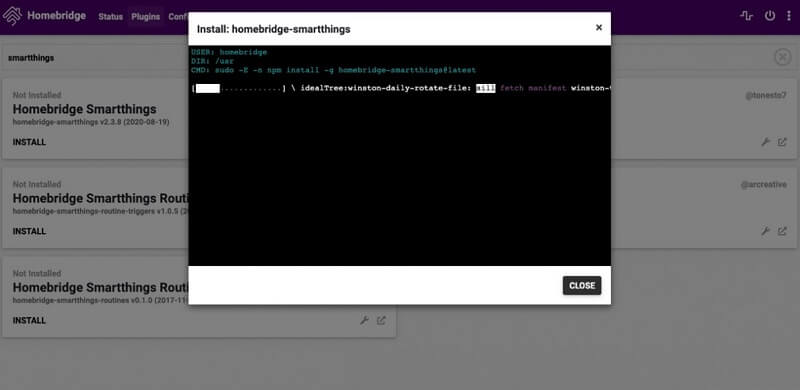Click the npm install command line text
The width and height of the screenshot is (800, 390).
click(x=333, y=70)
